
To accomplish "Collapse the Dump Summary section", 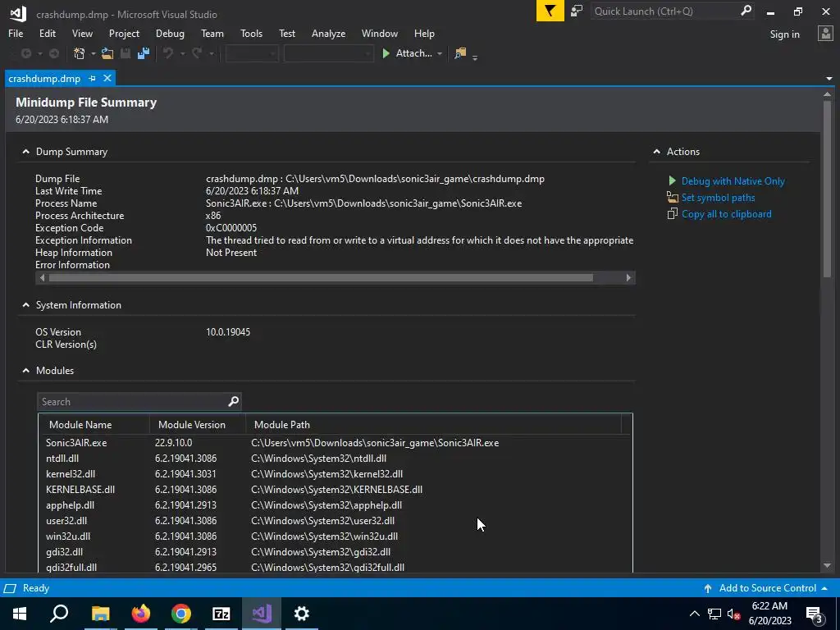I will point(25,152).
